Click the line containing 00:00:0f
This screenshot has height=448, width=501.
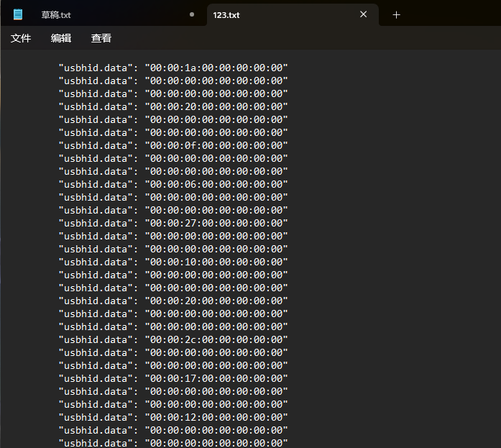pos(173,145)
